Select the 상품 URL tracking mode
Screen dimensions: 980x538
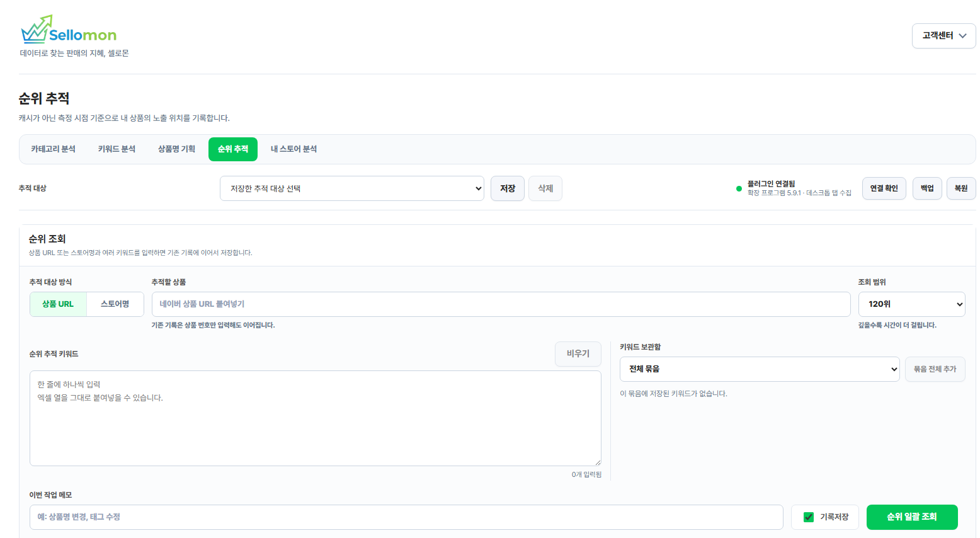pyautogui.click(x=58, y=304)
